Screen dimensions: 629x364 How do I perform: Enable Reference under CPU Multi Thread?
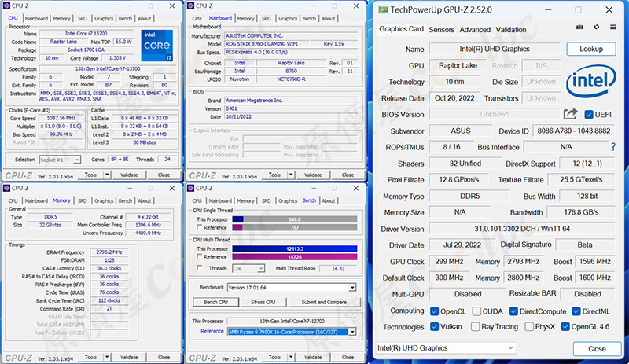(200, 256)
